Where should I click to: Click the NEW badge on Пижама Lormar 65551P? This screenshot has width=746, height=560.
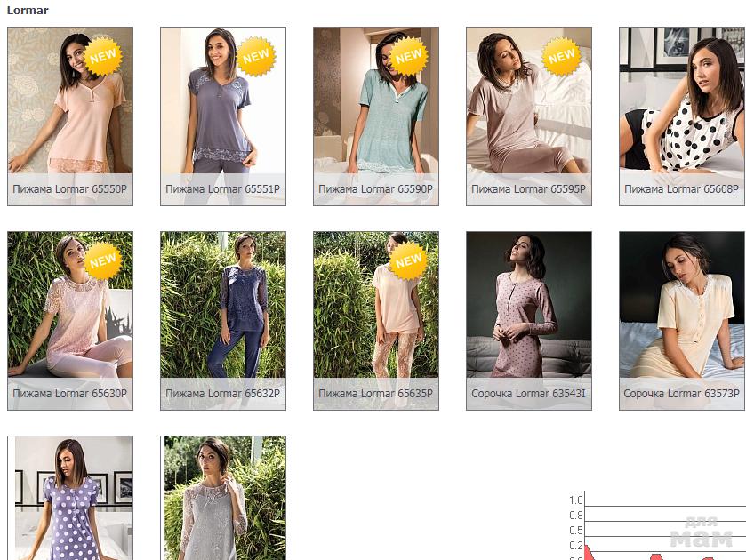[x=256, y=57]
